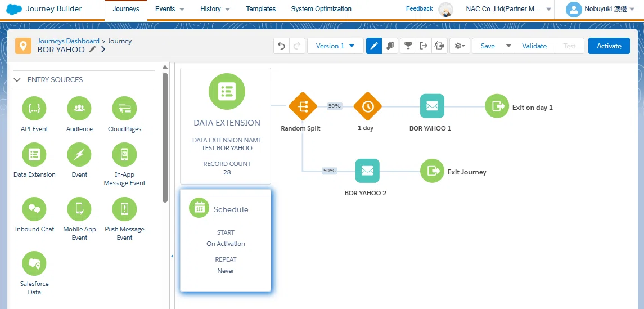Screen dimensions: 644x309
Task: Click the On Activation start value
Action: 226,244
